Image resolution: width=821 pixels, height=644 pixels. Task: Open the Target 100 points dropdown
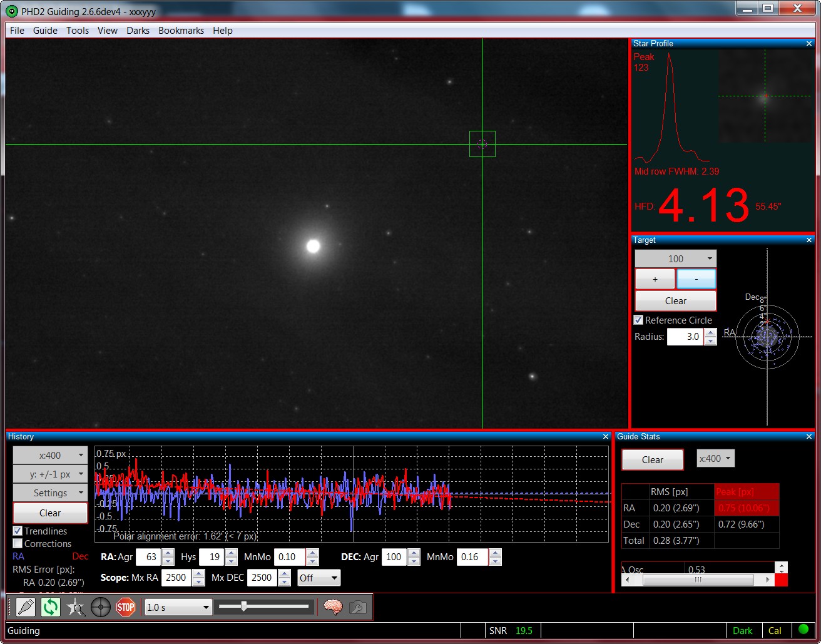click(x=676, y=258)
